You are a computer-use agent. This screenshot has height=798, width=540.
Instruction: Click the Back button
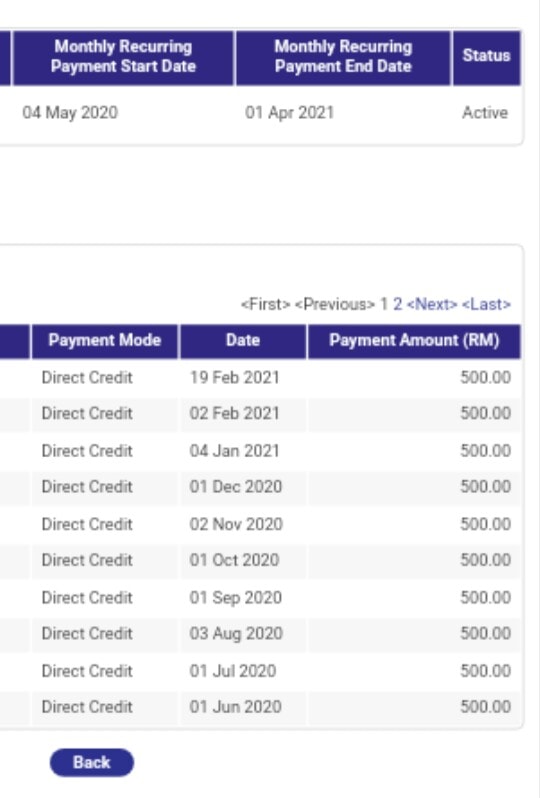(92, 762)
